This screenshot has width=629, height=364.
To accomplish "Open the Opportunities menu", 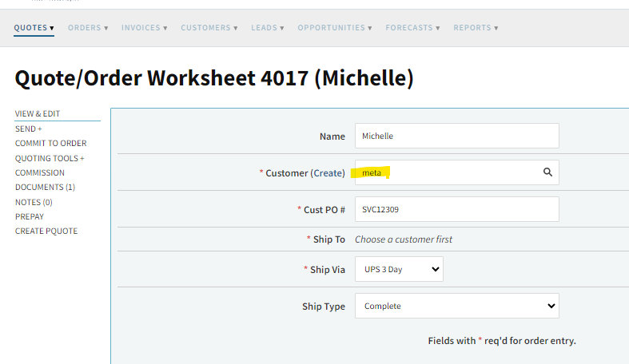I will (335, 28).
